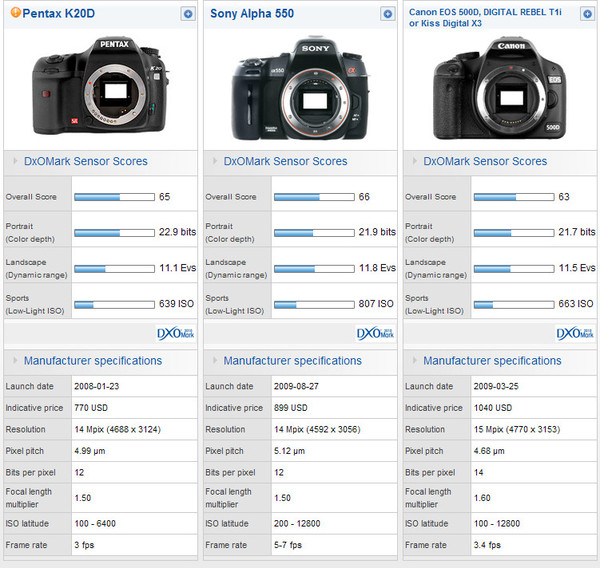
Task: Click the '4.99 µm' pixel pitch value
Action: 90,451
